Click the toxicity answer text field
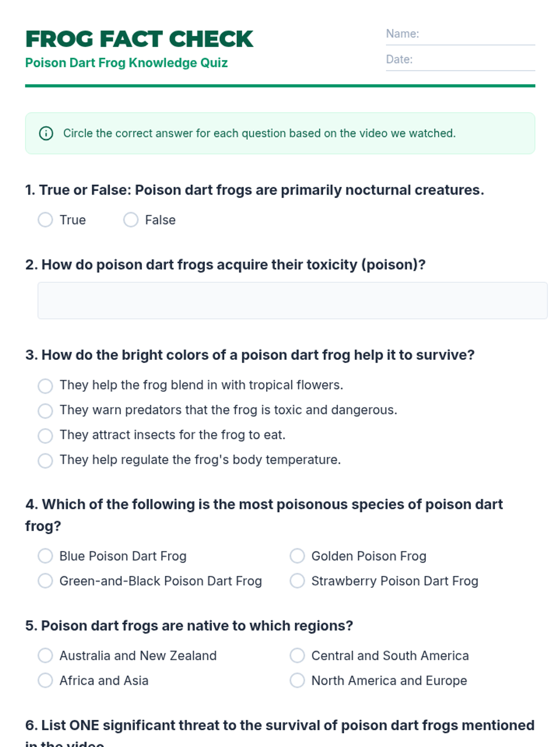 (292, 301)
